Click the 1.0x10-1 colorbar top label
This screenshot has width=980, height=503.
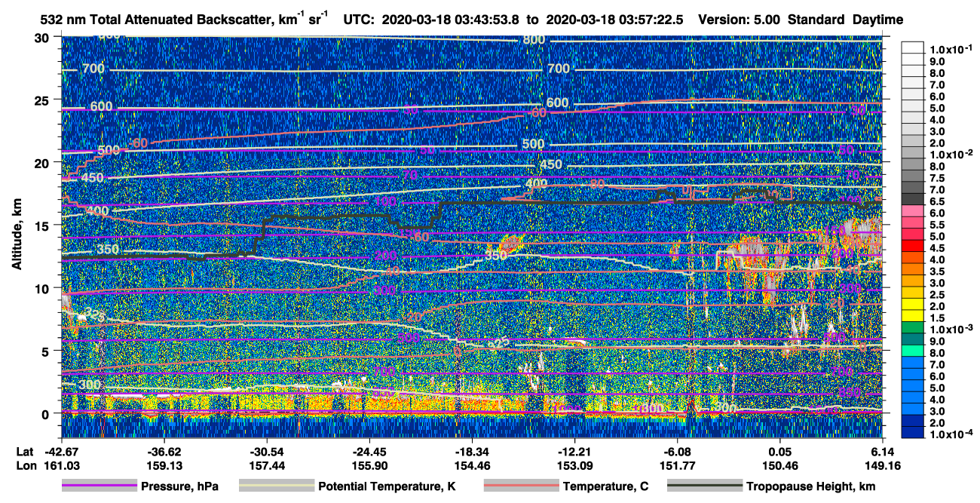[951, 48]
